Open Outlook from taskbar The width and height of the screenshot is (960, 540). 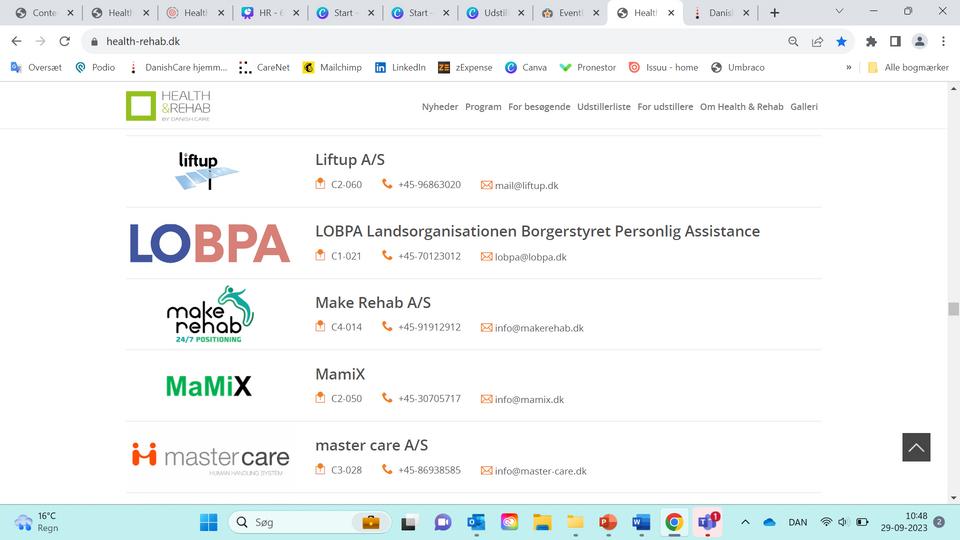pos(476,522)
